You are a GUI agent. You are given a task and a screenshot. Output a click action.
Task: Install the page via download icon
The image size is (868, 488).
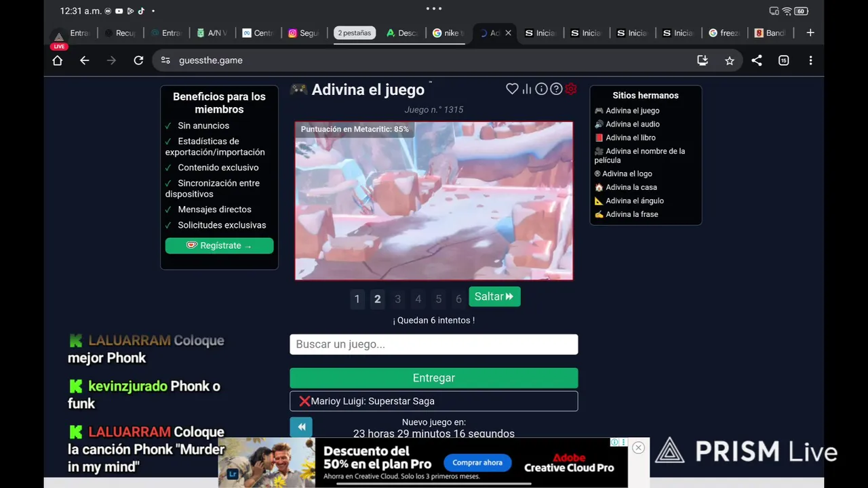click(x=703, y=60)
